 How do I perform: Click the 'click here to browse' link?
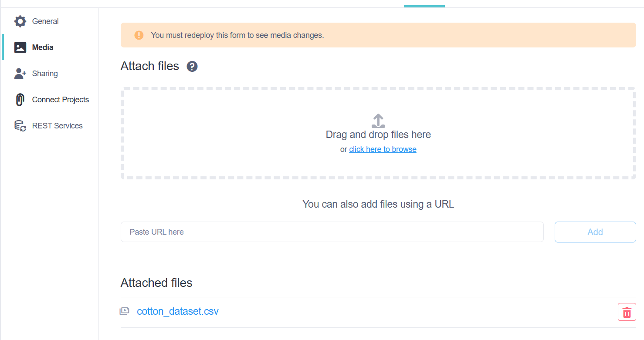pos(383,149)
